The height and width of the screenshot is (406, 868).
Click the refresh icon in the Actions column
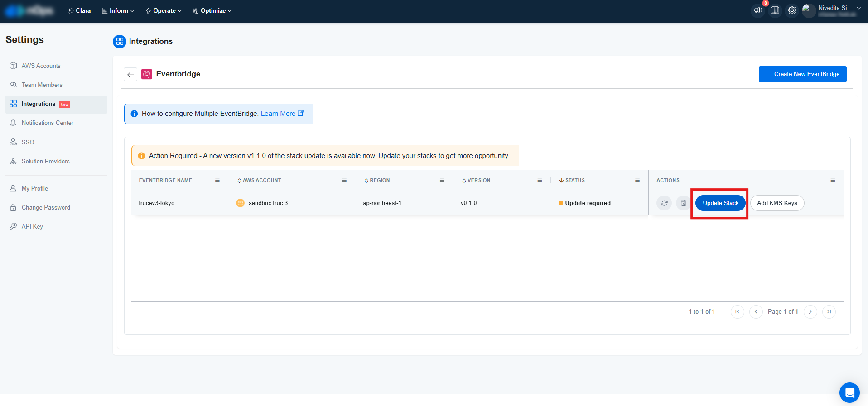(x=664, y=203)
